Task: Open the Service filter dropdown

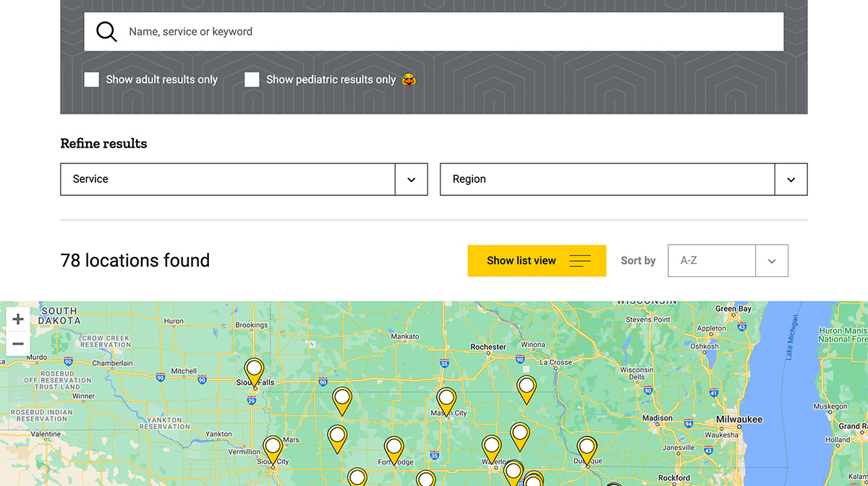Action: click(244, 179)
